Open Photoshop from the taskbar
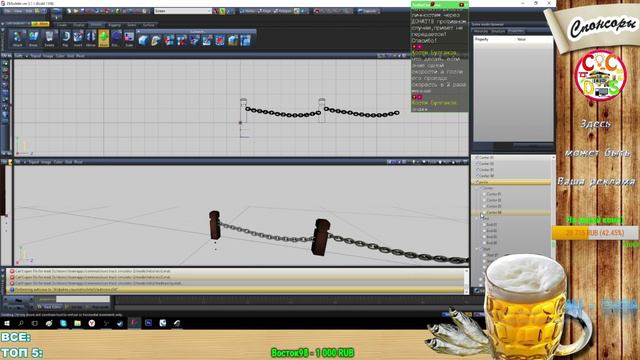Image resolution: width=640 pixels, height=360 pixels. pos(149,323)
